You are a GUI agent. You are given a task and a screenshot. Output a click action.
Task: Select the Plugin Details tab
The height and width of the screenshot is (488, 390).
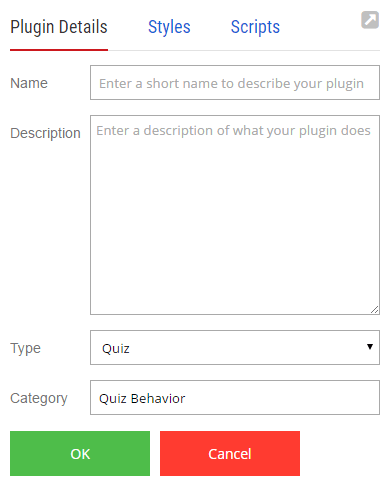[59, 27]
